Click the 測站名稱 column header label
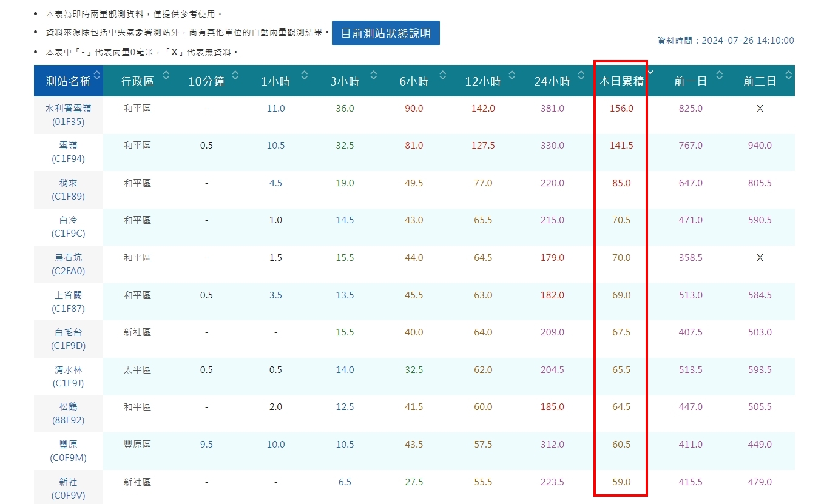Image resolution: width=824 pixels, height=504 pixels. pyautogui.click(x=68, y=81)
